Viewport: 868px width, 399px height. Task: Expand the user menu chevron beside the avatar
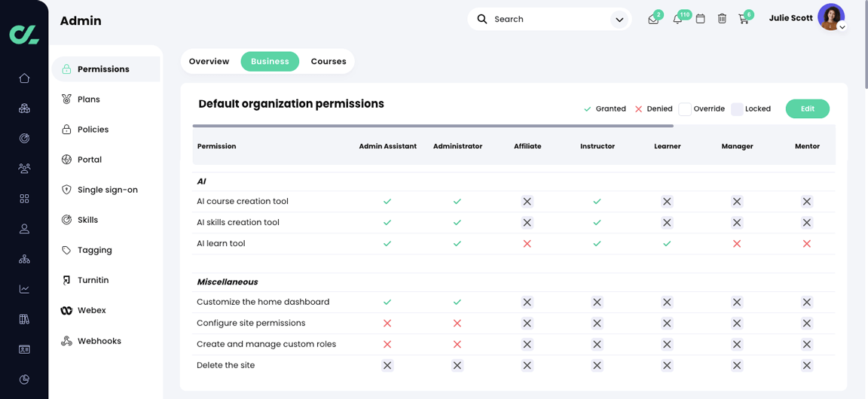[842, 26]
